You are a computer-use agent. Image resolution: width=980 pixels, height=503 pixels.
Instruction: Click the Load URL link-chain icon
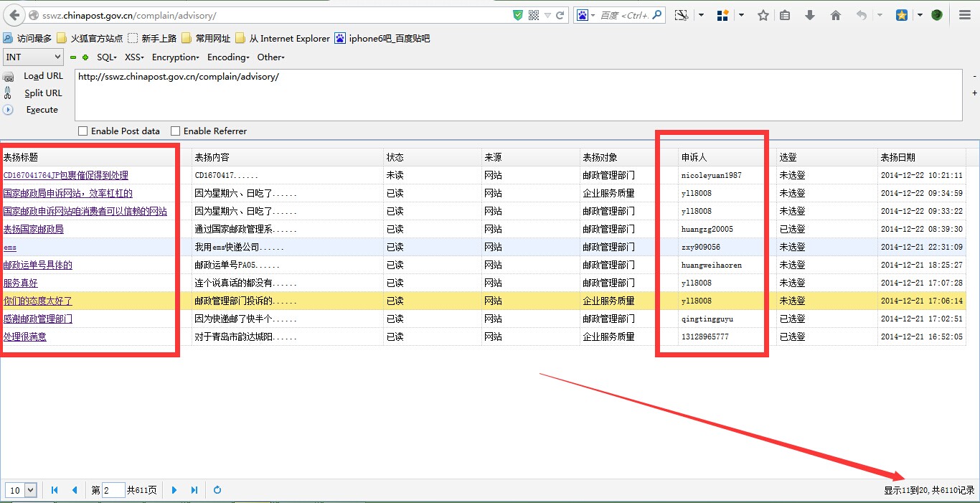coord(9,77)
